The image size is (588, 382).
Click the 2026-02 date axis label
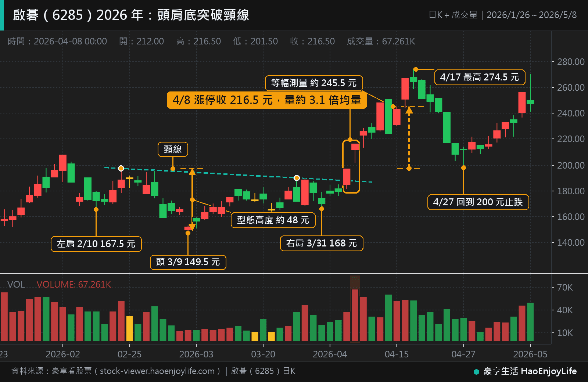click(63, 354)
